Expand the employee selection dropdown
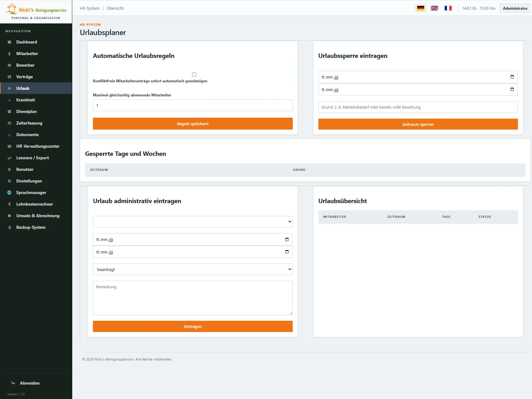 click(193, 222)
